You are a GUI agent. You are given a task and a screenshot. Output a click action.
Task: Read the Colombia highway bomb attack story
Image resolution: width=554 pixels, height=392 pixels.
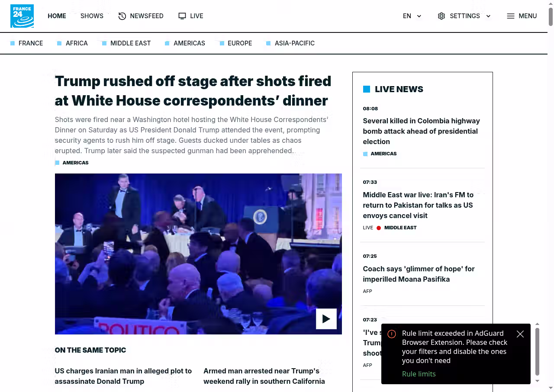421,131
